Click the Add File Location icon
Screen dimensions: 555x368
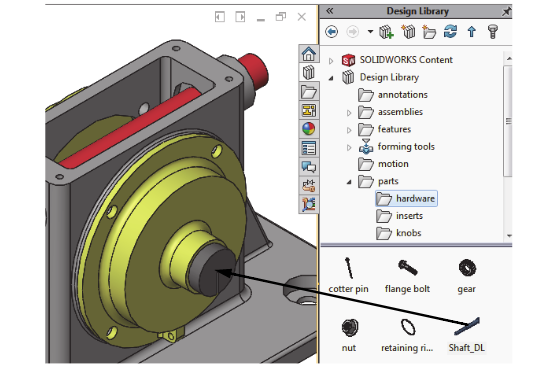click(408, 32)
